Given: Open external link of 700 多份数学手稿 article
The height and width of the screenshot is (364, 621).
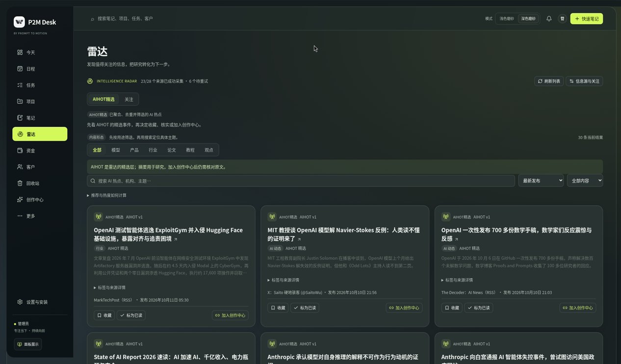Looking at the screenshot, I should click(x=456, y=239).
